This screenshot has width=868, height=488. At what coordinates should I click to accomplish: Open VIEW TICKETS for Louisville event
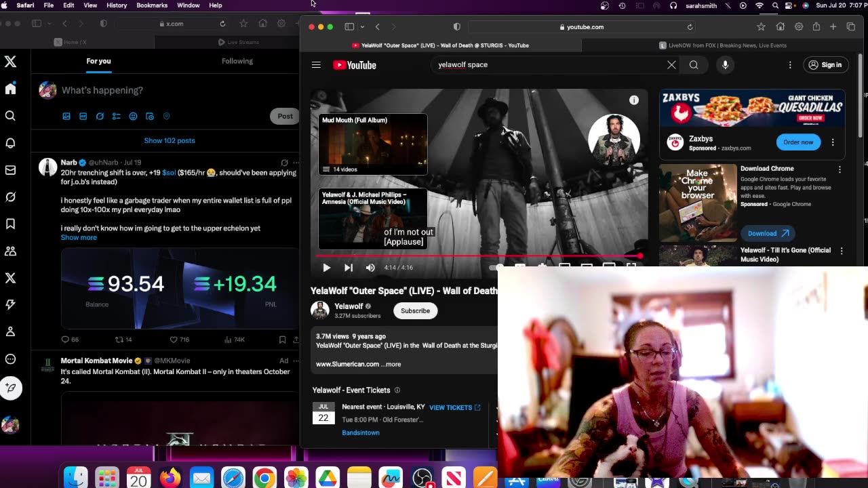pos(454,407)
